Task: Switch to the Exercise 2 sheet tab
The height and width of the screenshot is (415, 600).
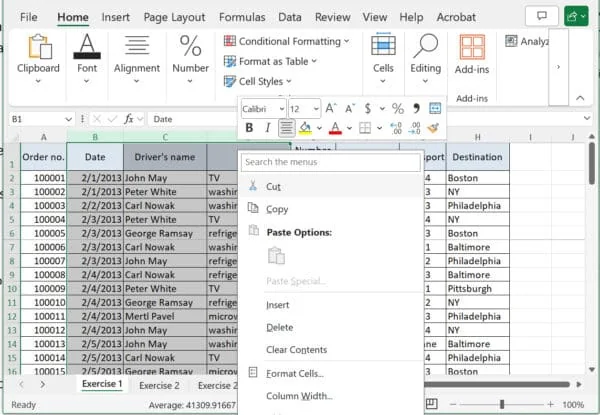Action: pyautogui.click(x=159, y=386)
